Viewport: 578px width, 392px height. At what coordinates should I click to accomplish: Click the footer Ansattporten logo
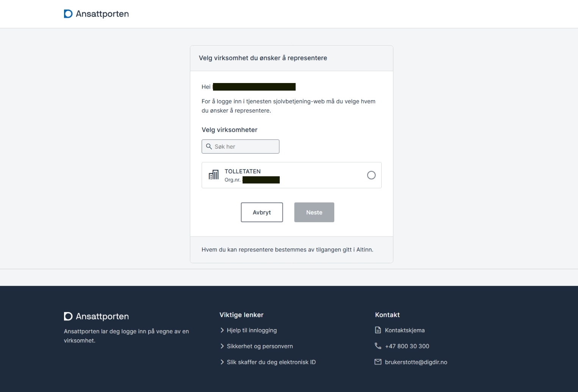click(96, 317)
